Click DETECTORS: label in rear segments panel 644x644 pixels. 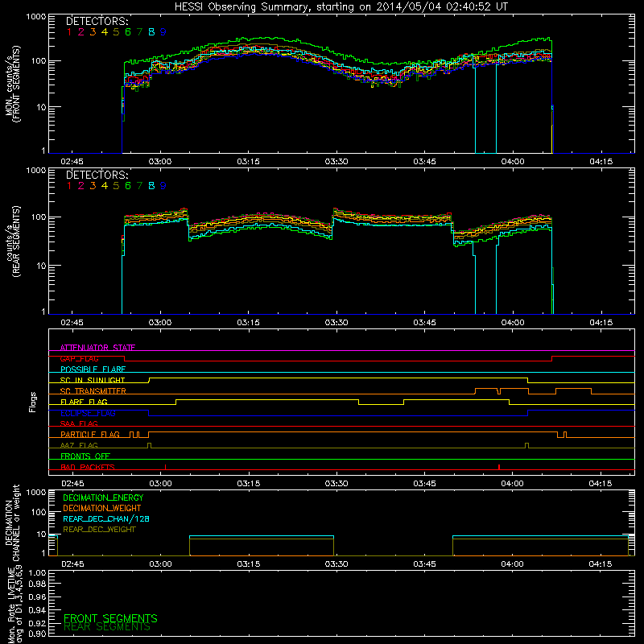coord(97,175)
